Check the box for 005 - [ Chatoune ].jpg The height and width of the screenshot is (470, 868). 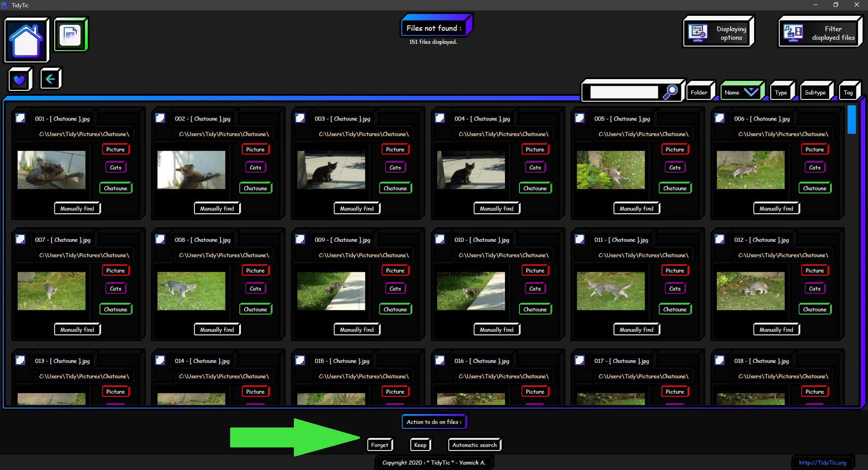point(580,118)
